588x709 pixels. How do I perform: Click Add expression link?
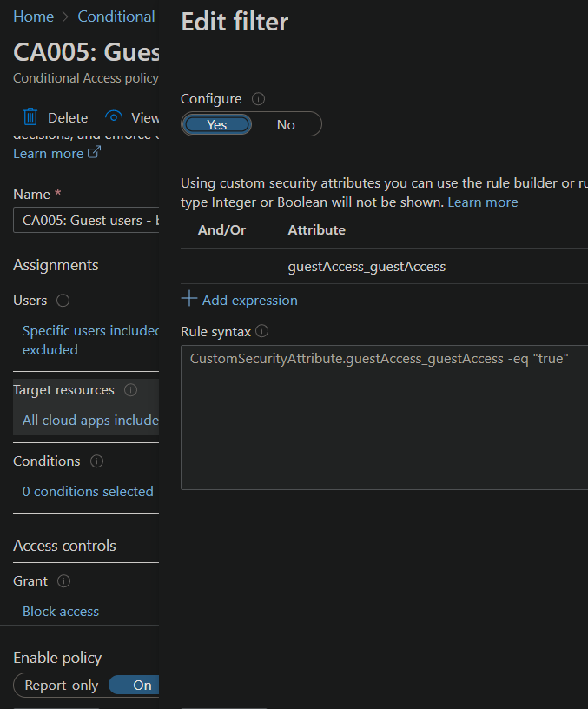249,301
